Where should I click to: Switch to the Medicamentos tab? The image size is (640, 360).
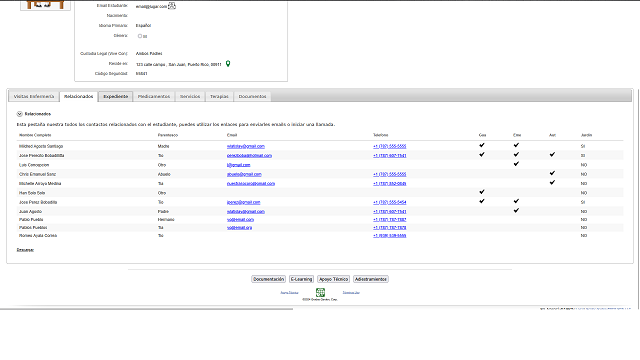[154, 96]
